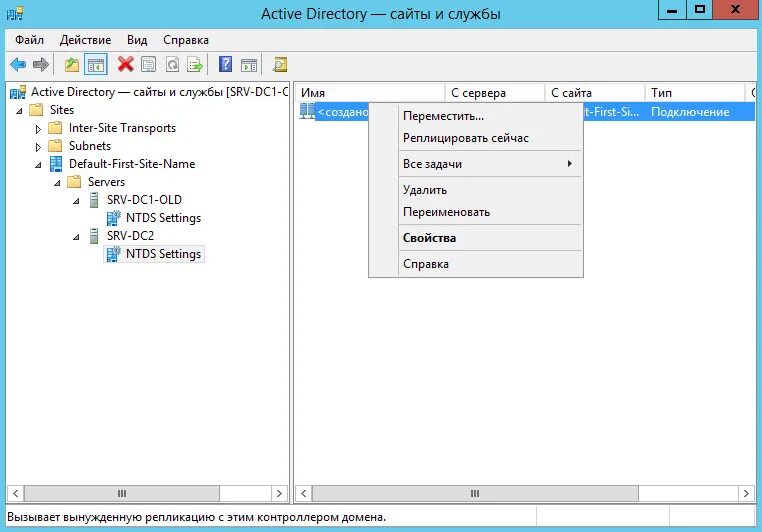The height and width of the screenshot is (532, 762).
Task: Open the Справка menu in menu bar
Action: tap(186, 40)
